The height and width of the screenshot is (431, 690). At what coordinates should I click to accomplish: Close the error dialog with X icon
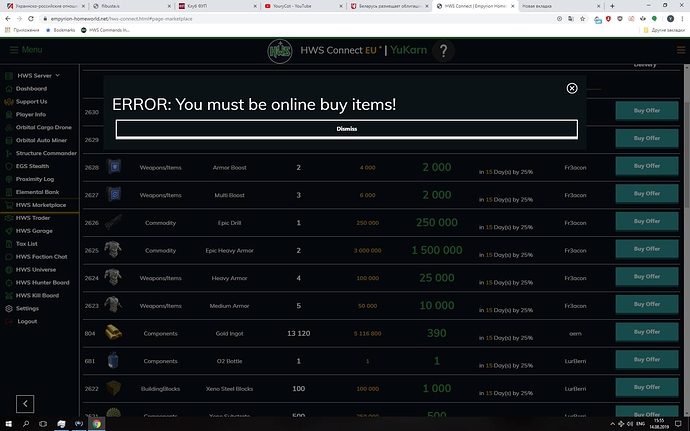[572, 88]
